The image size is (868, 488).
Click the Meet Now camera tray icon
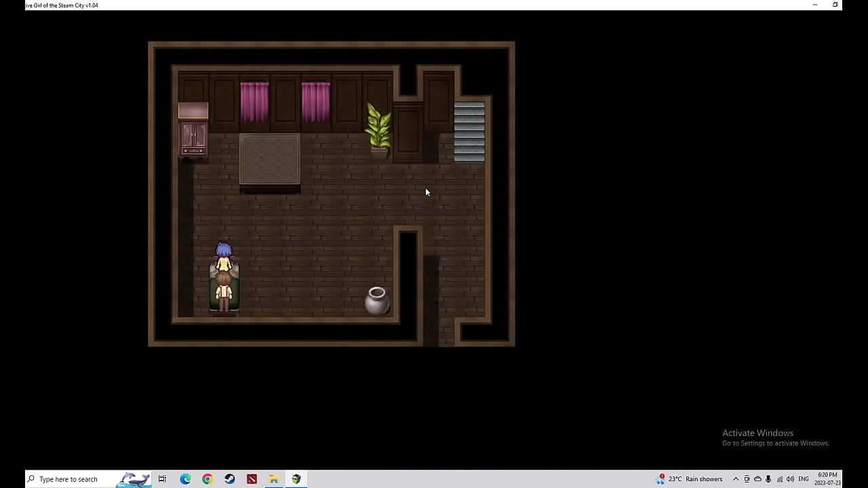pyautogui.click(x=747, y=479)
